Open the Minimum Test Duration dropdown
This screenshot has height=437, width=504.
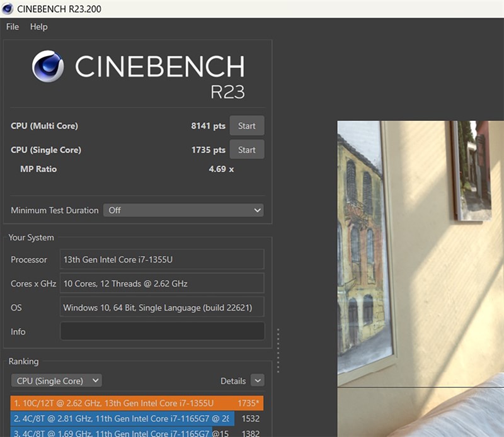click(x=183, y=210)
